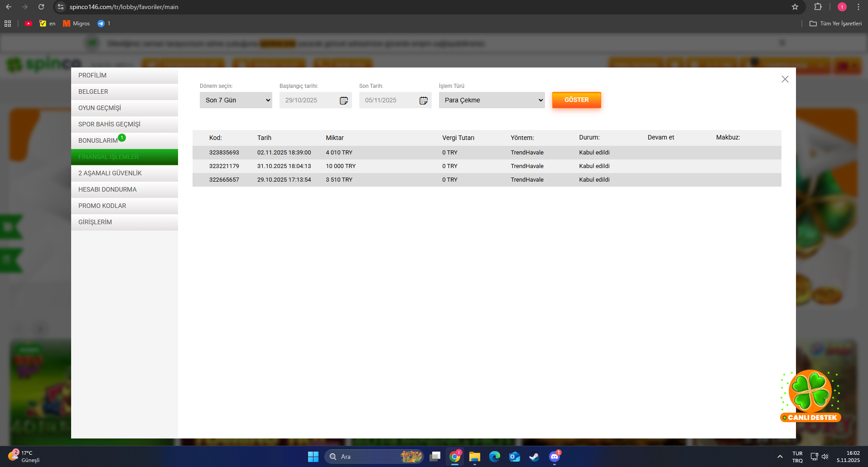Open the Canlı Destek live chat
The image size is (868, 467).
(x=810, y=397)
